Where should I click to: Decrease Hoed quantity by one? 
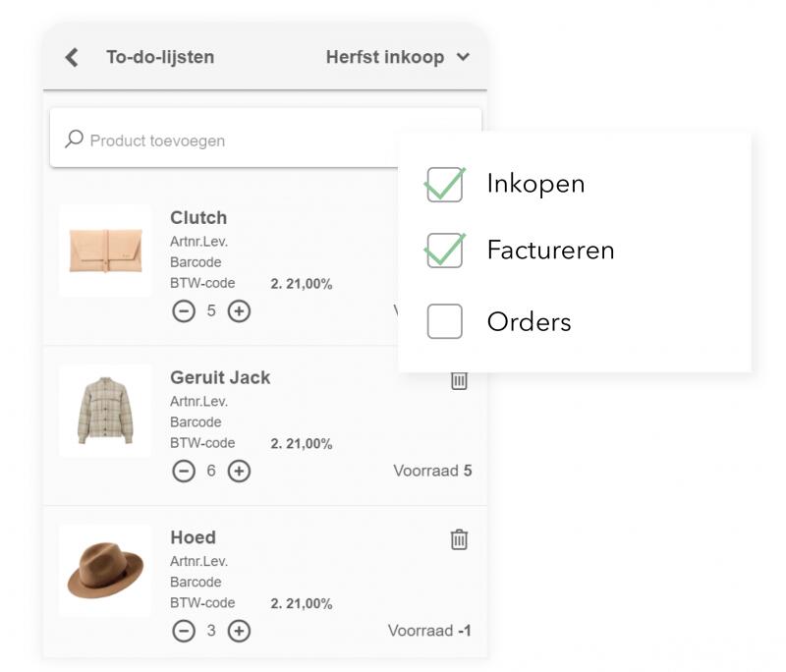(x=184, y=631)
